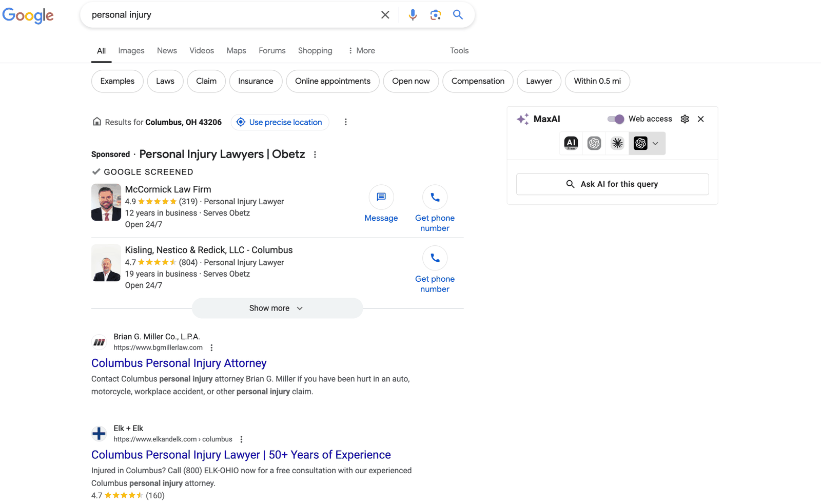The image size is (821, 504).
Task: Click the precise location target icon
Action: coord(241,122)
